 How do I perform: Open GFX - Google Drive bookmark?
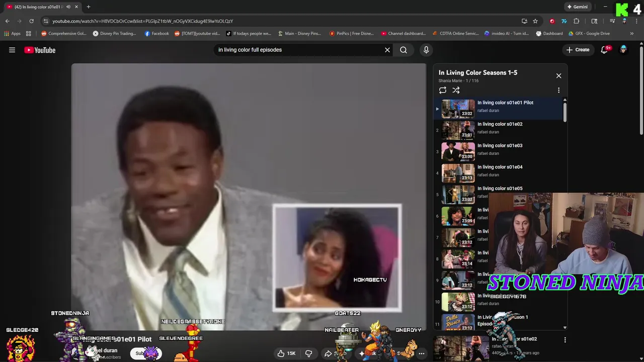589,34
